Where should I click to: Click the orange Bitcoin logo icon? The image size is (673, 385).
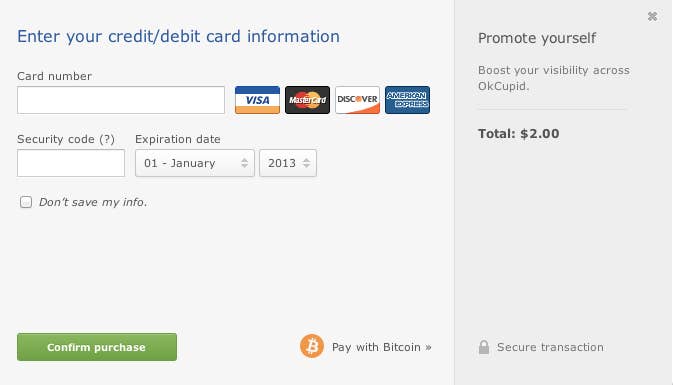click(312, 346)
